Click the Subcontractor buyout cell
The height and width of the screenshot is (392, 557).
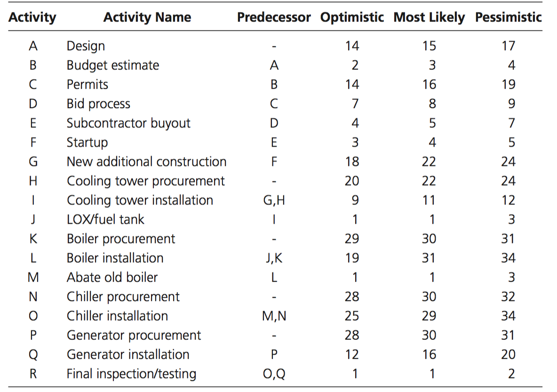click(128, 123)
